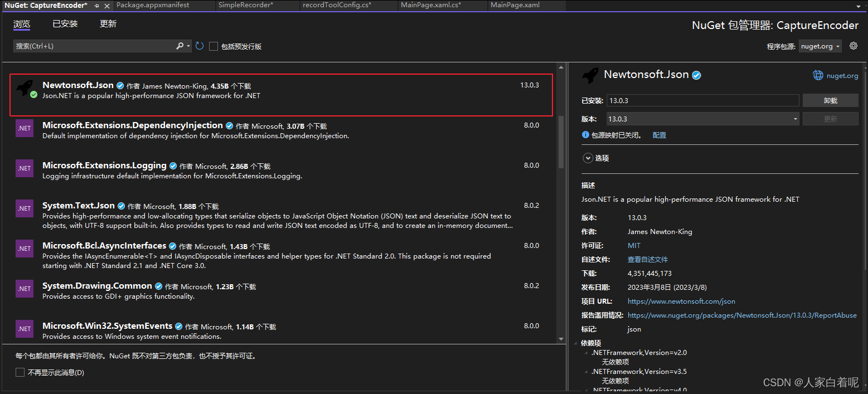Viewport: 868px width, 394px height.
Task: Refresh the package list
Action: coord(200,46)
